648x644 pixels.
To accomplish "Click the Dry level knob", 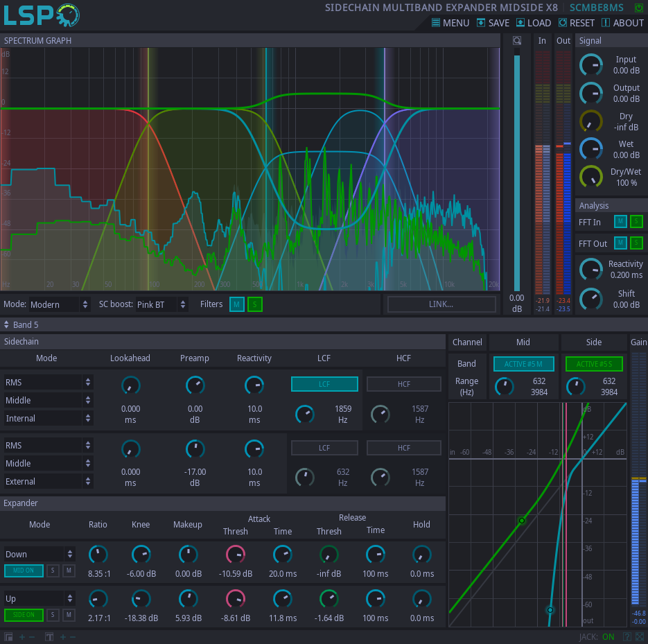I will (x=591, y=121).
